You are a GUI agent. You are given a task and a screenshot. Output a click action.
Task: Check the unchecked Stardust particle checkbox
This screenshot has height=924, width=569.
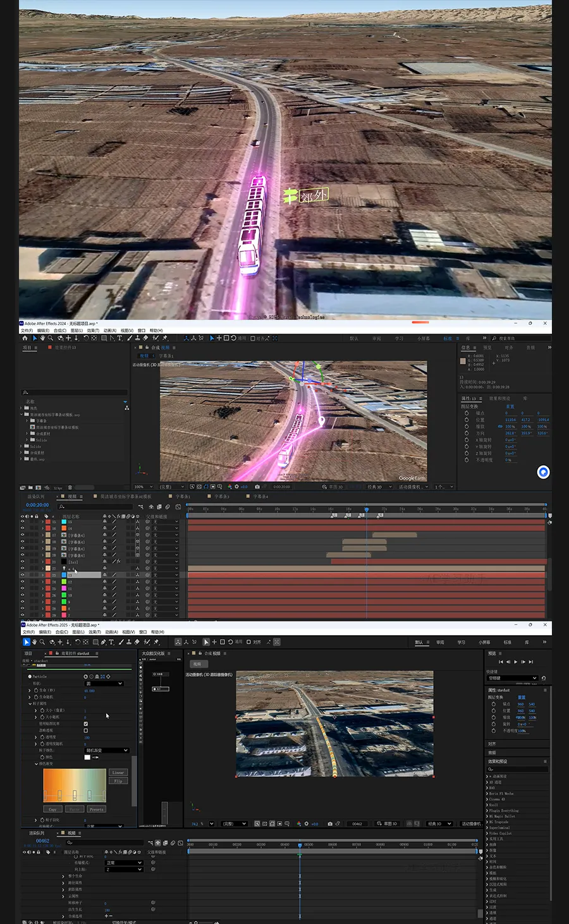(x=85, y=731)
